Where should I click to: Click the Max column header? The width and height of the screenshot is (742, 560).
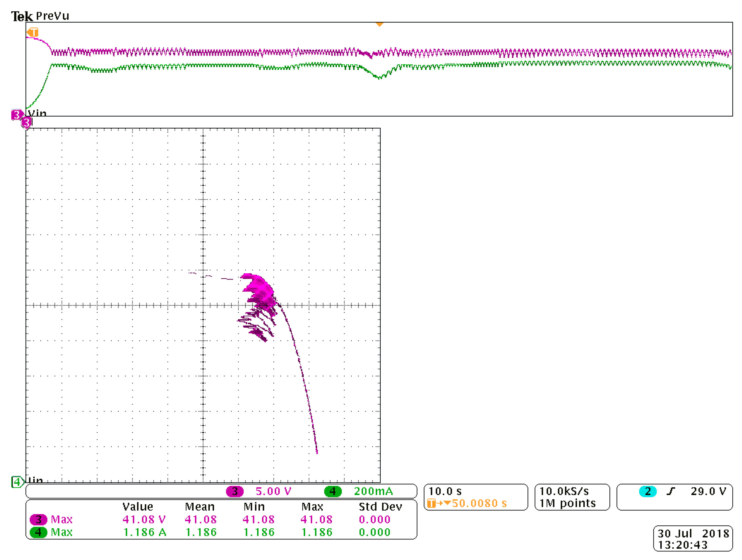312,507
